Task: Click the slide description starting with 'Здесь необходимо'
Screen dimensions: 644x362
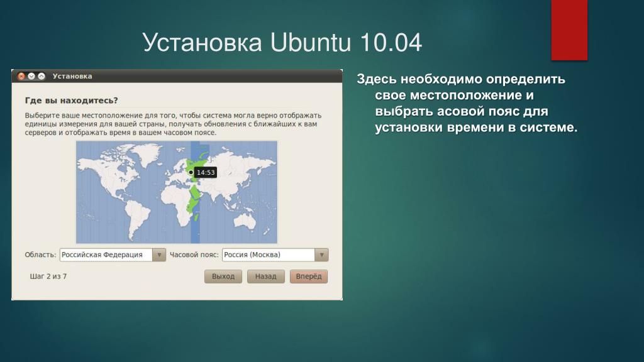Action: pyautogui.click(x=467, y=103)
